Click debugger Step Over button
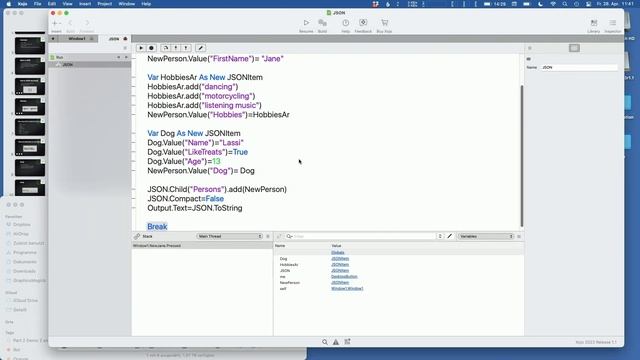This screenshot has height=360, width=640. click(x=166, y=48)
